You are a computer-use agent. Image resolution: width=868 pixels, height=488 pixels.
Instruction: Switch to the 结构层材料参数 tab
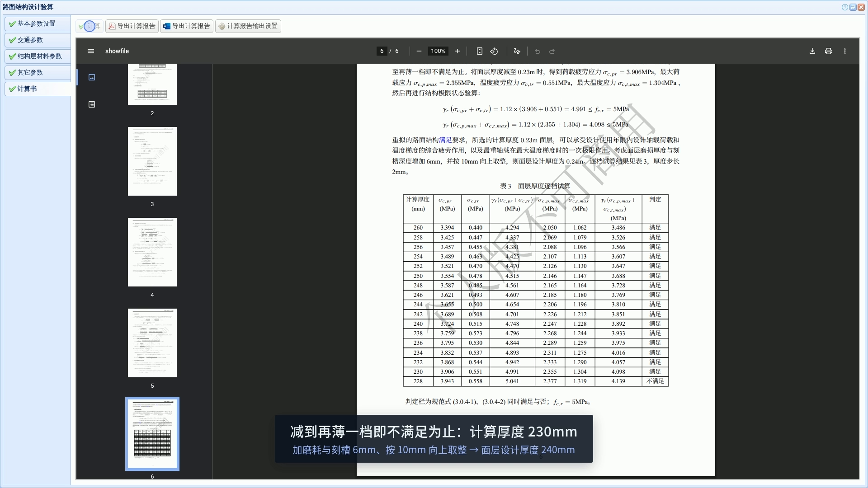coord(38,56)
